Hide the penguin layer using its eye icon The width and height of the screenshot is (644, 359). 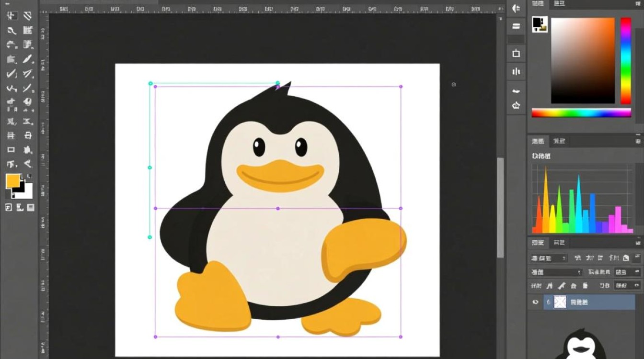click(x=535, y=302)
